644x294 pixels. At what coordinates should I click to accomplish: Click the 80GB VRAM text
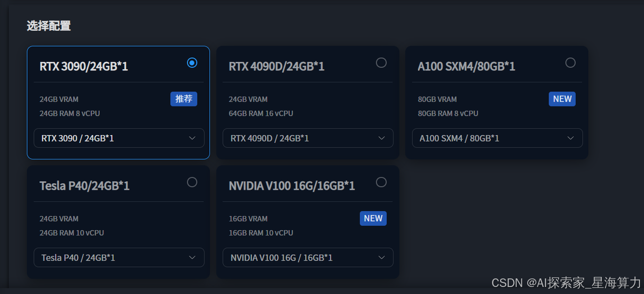437,100
